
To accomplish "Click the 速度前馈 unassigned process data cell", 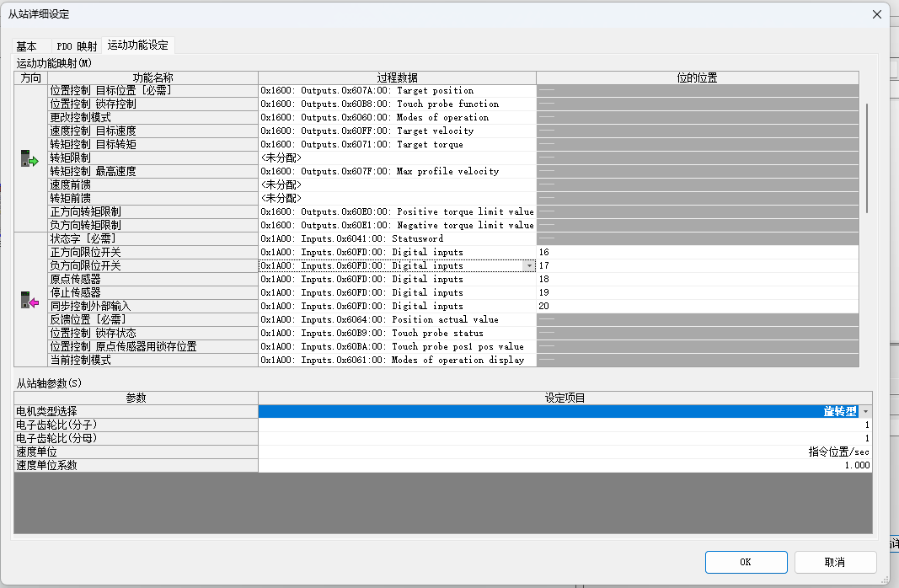I will point(397,184).
